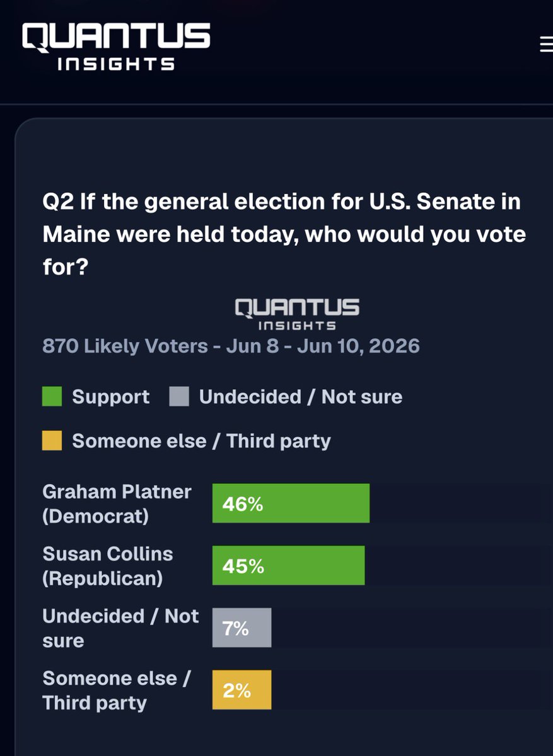Click the Susan Collins (Republican) label
553x756 pixels.
107,566
